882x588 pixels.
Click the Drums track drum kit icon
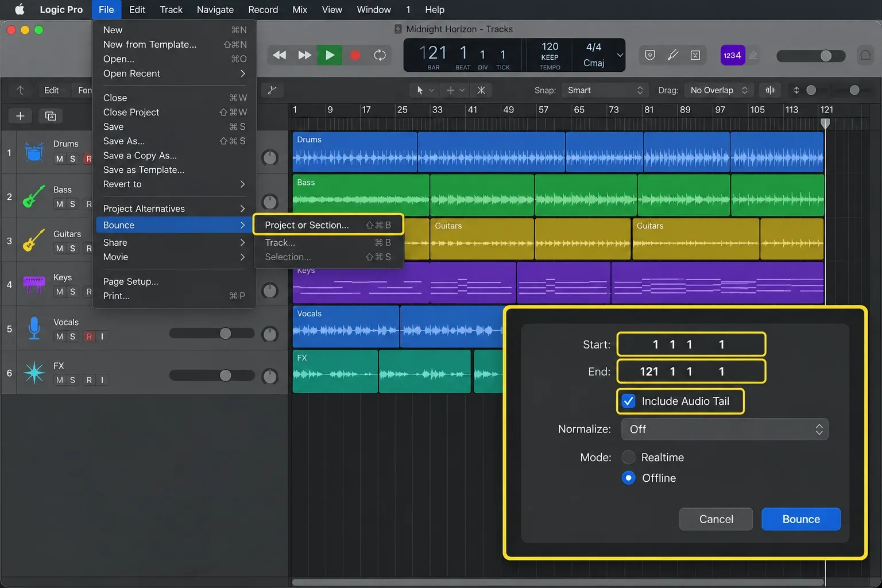(x=34, y=152)
